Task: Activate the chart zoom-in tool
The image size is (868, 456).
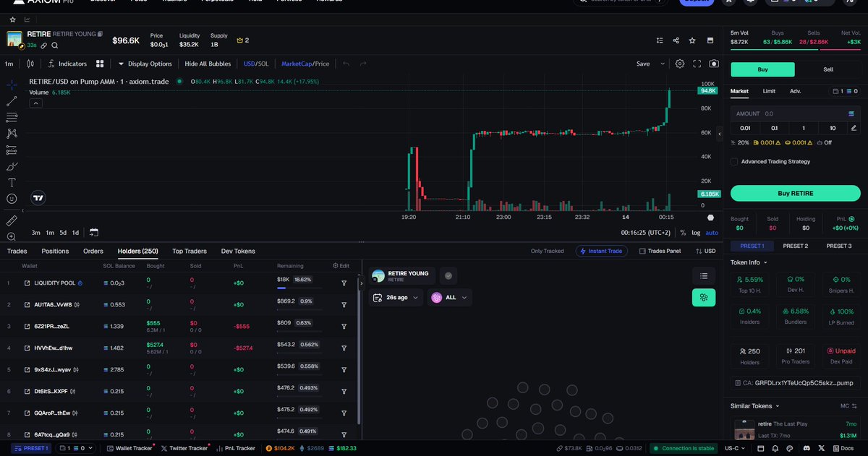Action: tap(12, 236)
